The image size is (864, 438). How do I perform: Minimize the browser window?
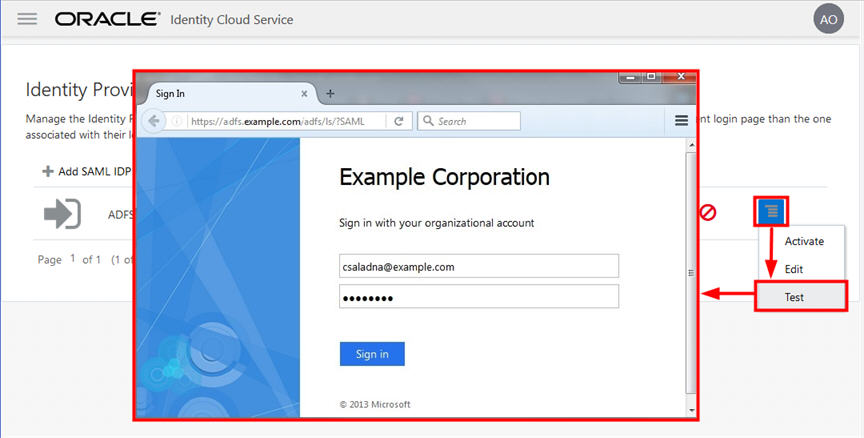click(630, 77)
